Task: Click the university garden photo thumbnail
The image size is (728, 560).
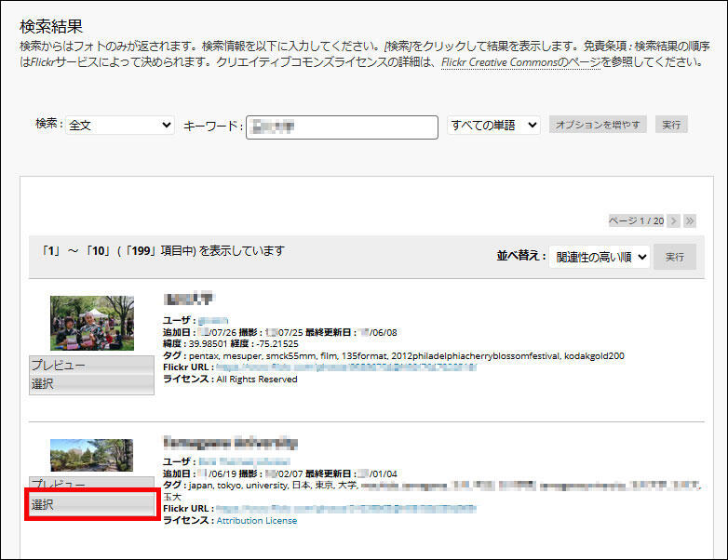Action: [x=91, y=455]
